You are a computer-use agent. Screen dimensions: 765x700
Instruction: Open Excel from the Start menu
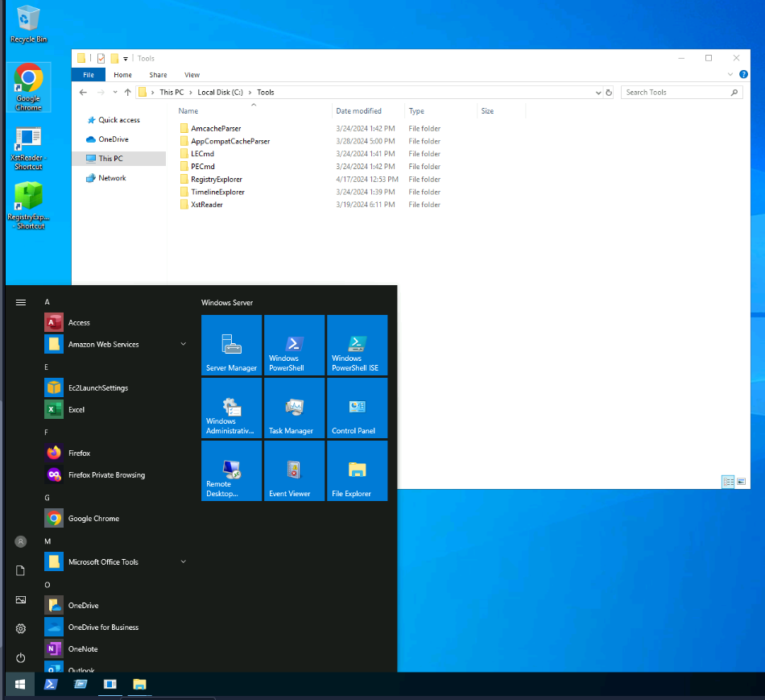click(76, 410)
